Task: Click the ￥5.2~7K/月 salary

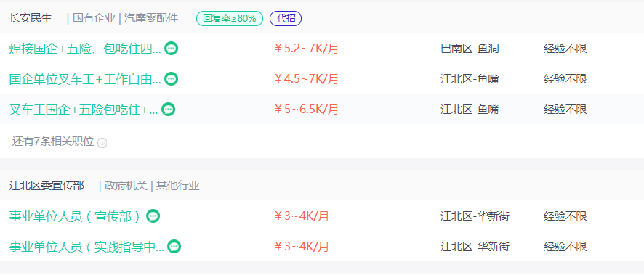Action: [x=307, y=49]
